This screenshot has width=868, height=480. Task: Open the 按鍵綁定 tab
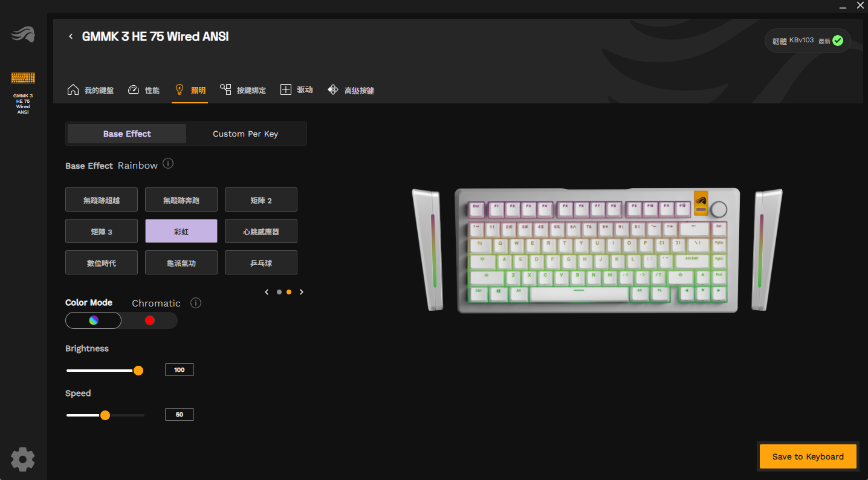tap(243, 90)
